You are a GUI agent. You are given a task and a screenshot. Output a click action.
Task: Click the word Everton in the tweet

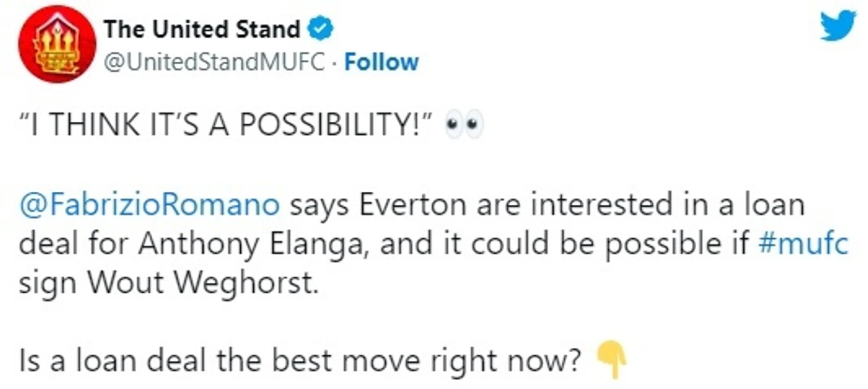pos(409,205)
